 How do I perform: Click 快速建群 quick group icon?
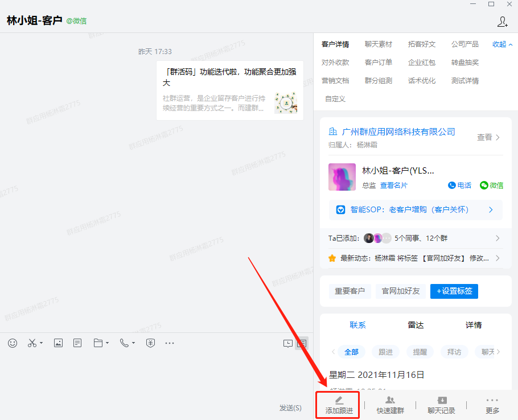click(390, 405)
